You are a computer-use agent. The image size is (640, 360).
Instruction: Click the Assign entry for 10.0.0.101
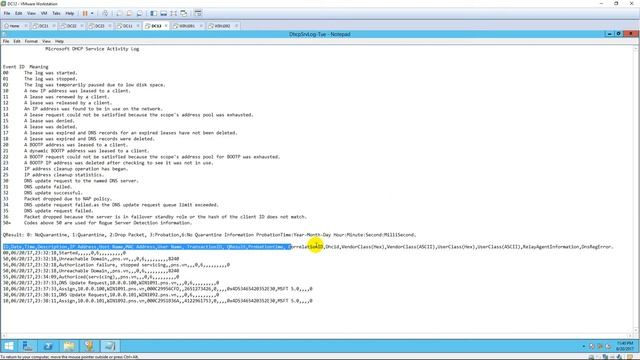[x=158, y=300]
